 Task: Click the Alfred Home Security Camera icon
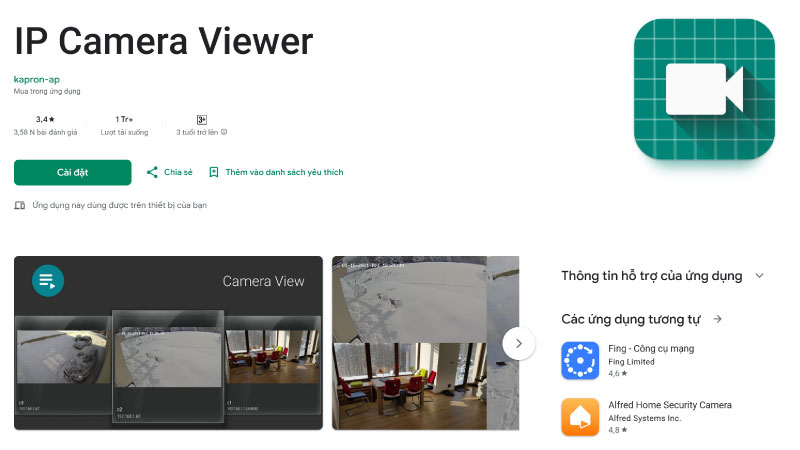coord(580,417)
